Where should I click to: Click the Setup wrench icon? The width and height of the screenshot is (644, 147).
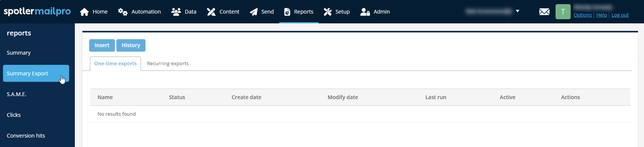tap(327, 12)
